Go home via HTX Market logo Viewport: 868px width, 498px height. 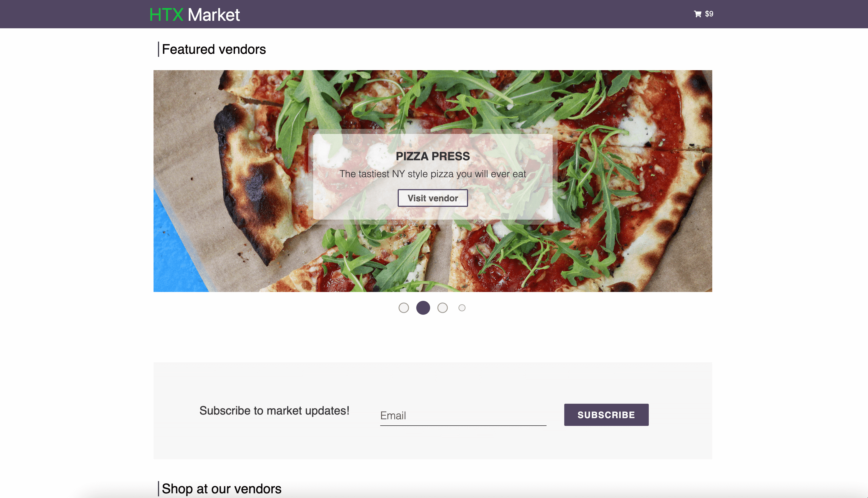pyautogui.click(x=195, y=15)
